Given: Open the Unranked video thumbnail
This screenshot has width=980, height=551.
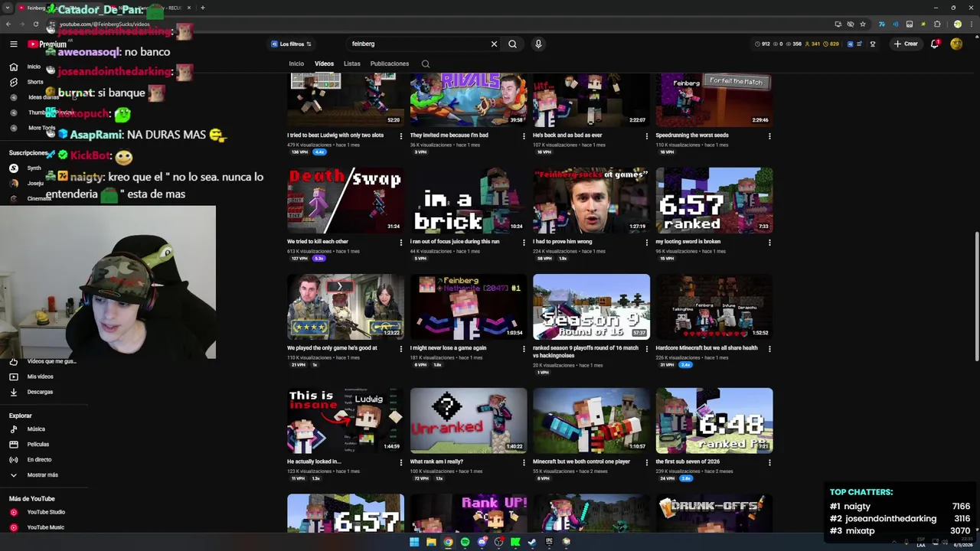Looking at the screenshot, I should [x=469, y=420].
